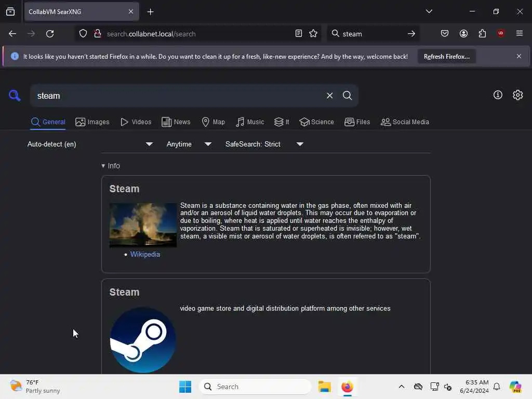Open the clock showing 6:35 AM

tap(474, 387)
